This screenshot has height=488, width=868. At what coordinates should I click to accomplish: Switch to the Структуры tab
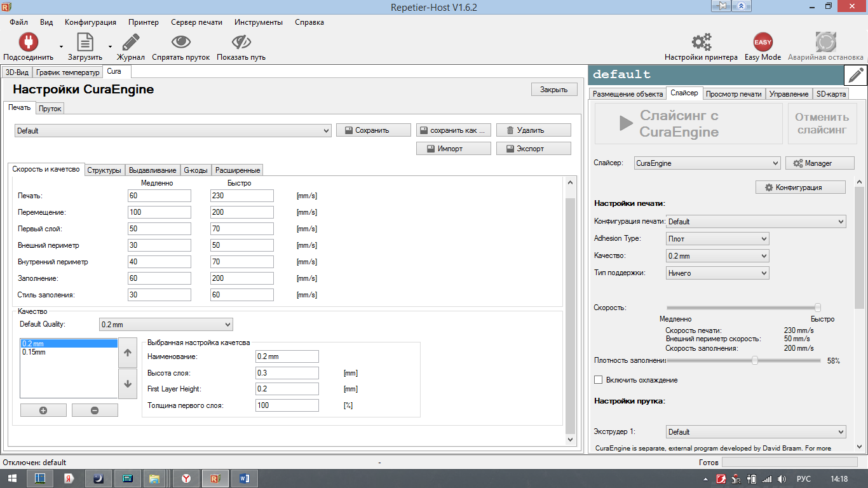(104, 170)
